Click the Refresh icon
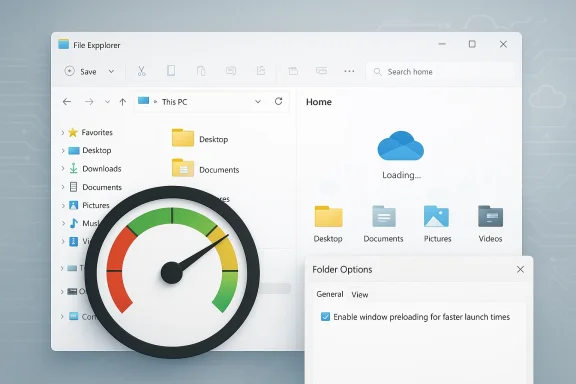Viewport: 576px width, 384px height. tap(278, 101)
